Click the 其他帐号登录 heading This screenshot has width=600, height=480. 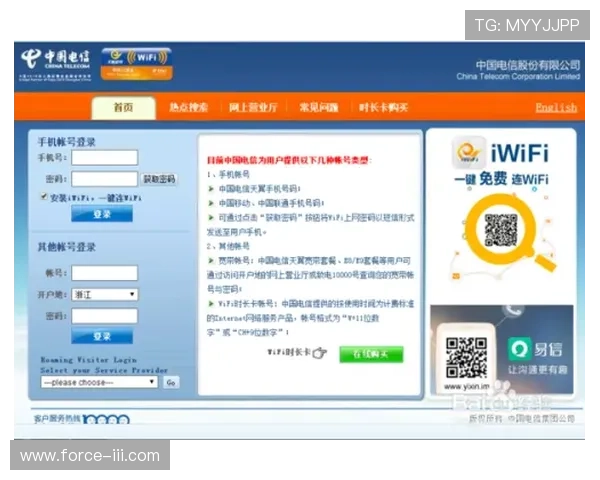tap(67, 247)
